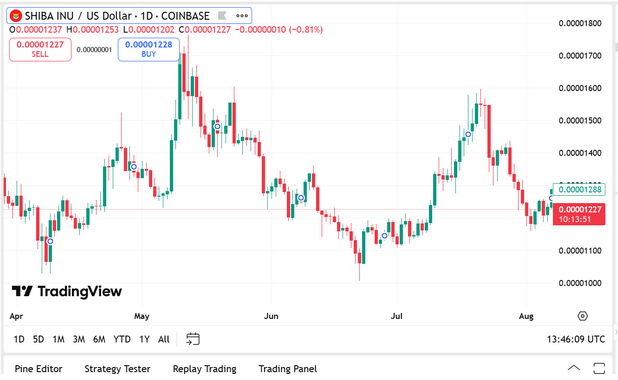The image size is (618, 380).
Task: Open the Replay Trading tab
Action: pyautogui.click(x=205, y=369)
